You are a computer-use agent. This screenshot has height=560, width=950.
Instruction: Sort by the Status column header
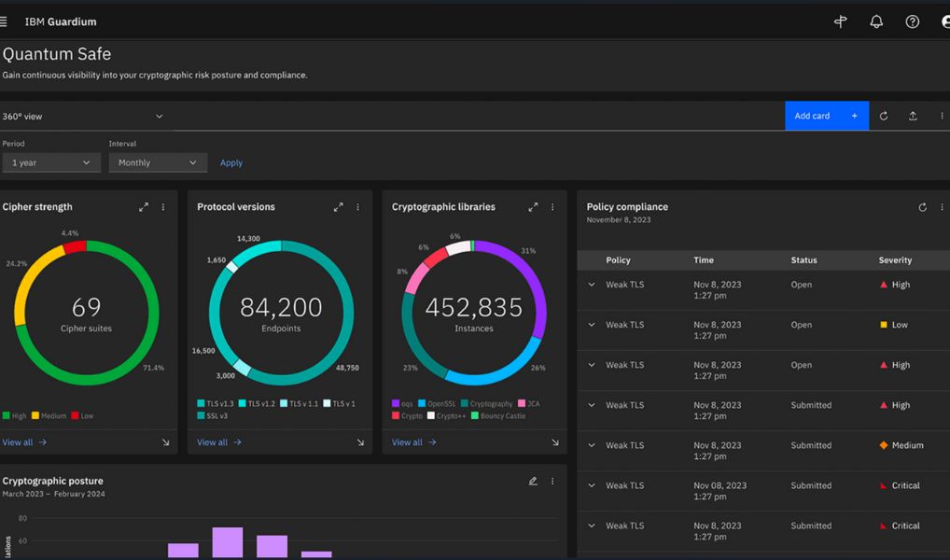tap(804, 260)
